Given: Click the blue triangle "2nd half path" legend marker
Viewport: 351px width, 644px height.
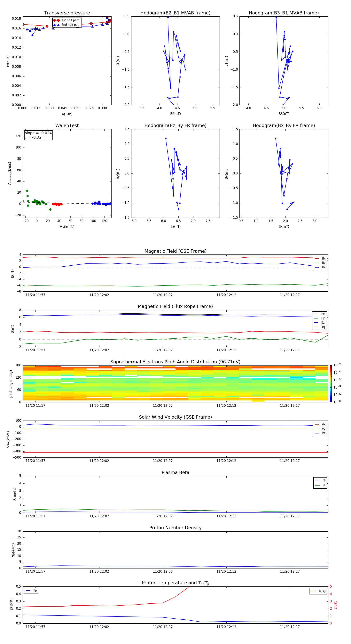Looking at the screenshot, I should click(x=56, y=25).
